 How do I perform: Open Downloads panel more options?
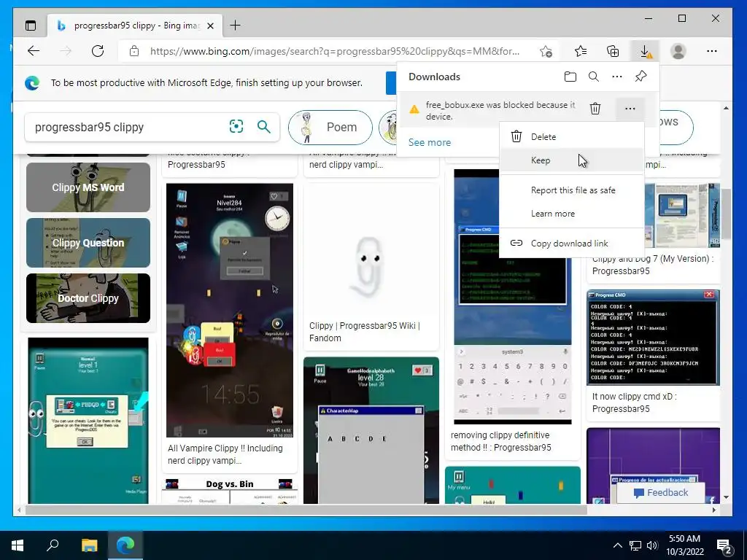617,77
